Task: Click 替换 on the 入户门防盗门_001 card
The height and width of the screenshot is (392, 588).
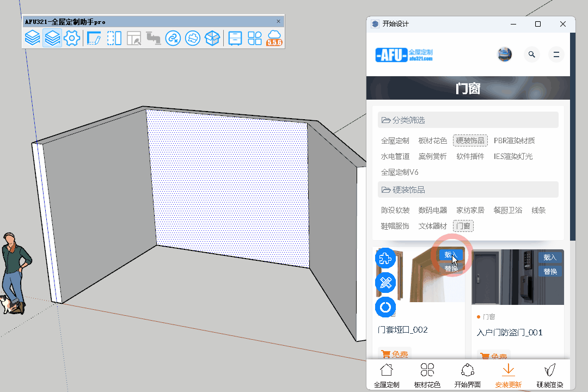Action: point(550,272)
